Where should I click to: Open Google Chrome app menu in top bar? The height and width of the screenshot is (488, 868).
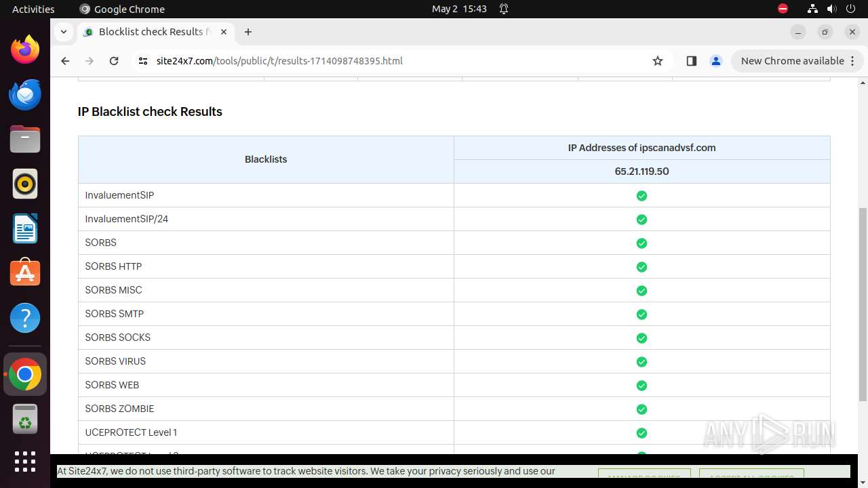click(122, 9)
